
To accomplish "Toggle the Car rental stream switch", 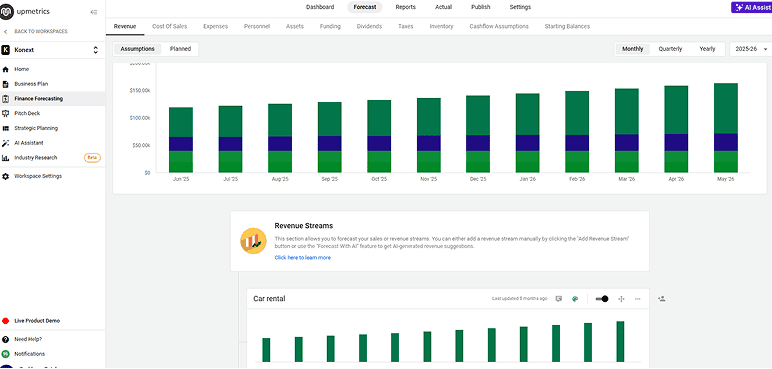I will pyautogui.click(x=602, y=299).
